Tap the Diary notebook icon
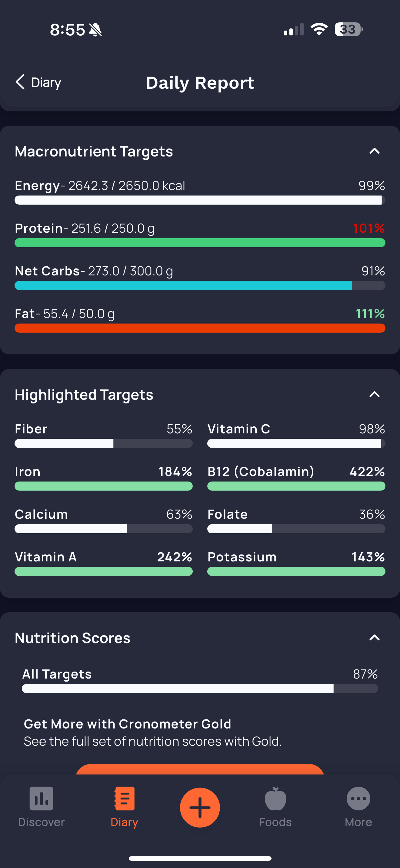The width and height of the screenshot is (400, 868). (125, 798)
